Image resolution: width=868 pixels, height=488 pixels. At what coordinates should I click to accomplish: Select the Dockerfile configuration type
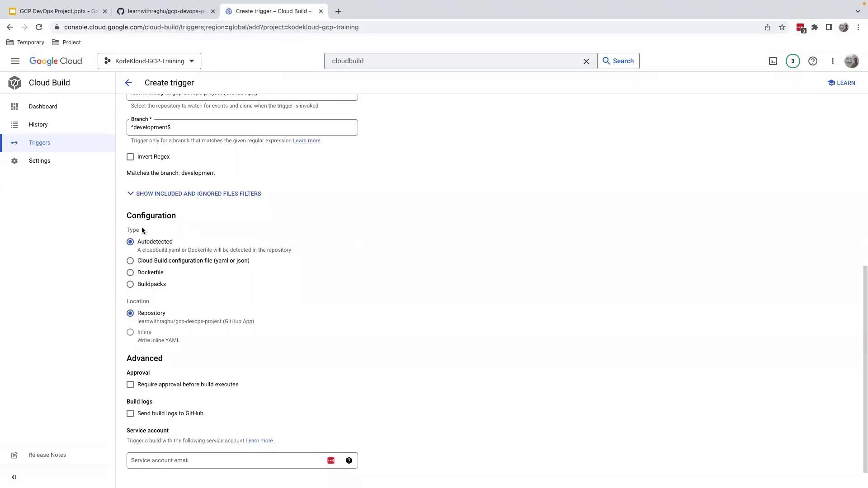click(130, 272)
